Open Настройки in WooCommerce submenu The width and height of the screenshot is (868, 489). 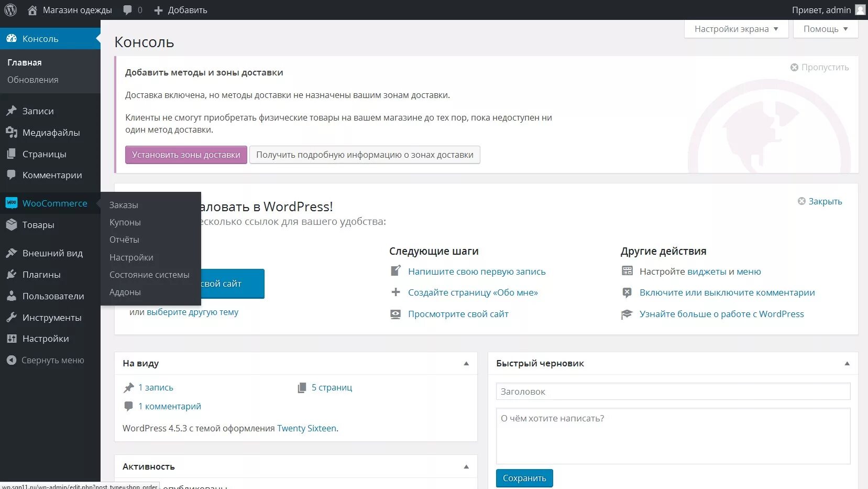(x=131, y=257)
